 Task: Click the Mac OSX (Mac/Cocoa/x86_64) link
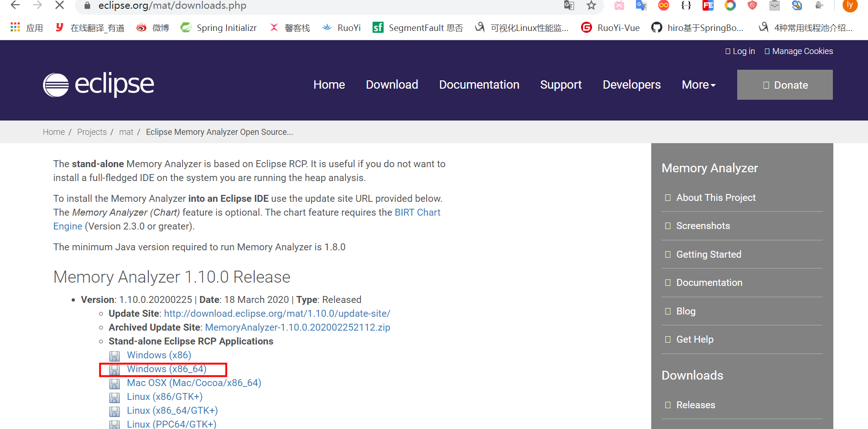194,383
